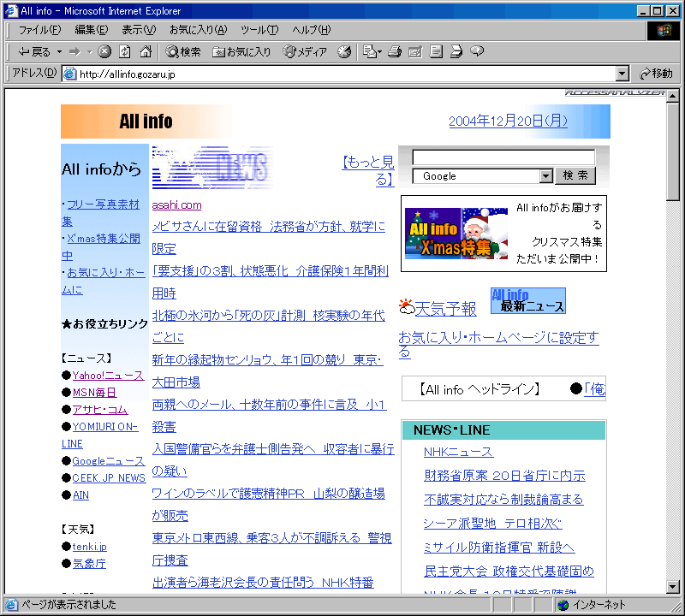This screenshot has height=616, width=685.
Task: Open the Favorites (お気に入り) toolbar button
Action: (241, 52)
